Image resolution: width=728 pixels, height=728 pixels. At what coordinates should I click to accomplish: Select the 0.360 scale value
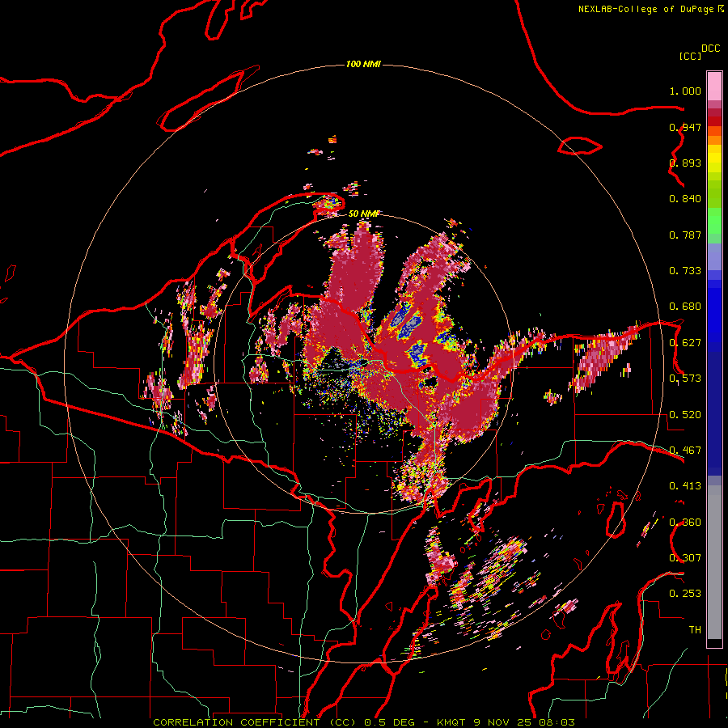pyautogui.click(x=685, y=523)
